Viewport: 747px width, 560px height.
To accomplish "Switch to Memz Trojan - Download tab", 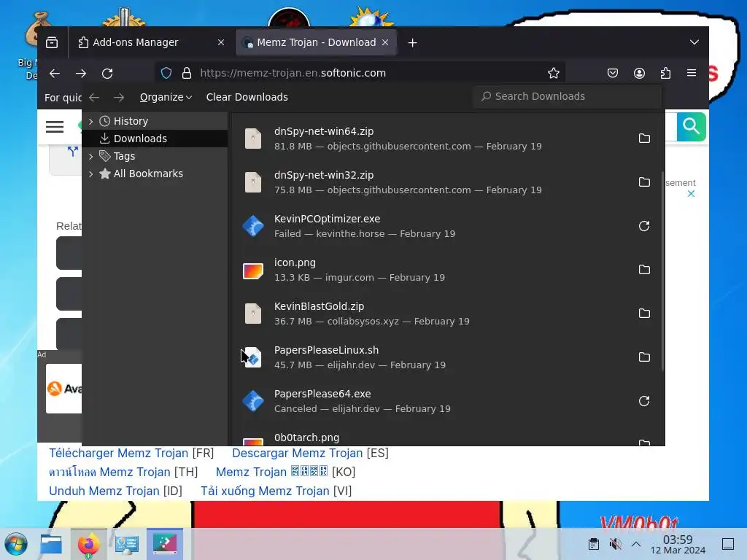I will point(316,42).
